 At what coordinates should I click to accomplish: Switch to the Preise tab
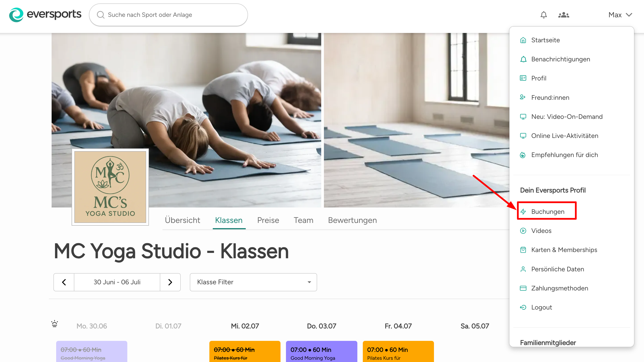coord(268,220)
